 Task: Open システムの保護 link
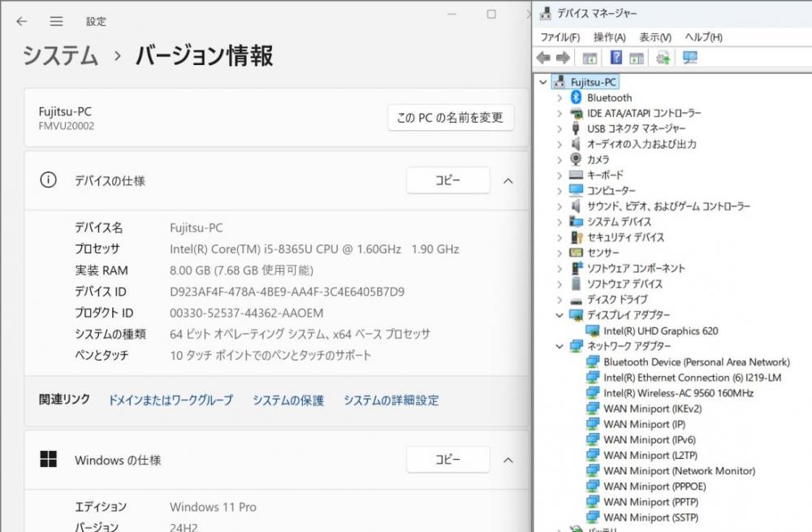pyautogui.click(x=288, y=400)
